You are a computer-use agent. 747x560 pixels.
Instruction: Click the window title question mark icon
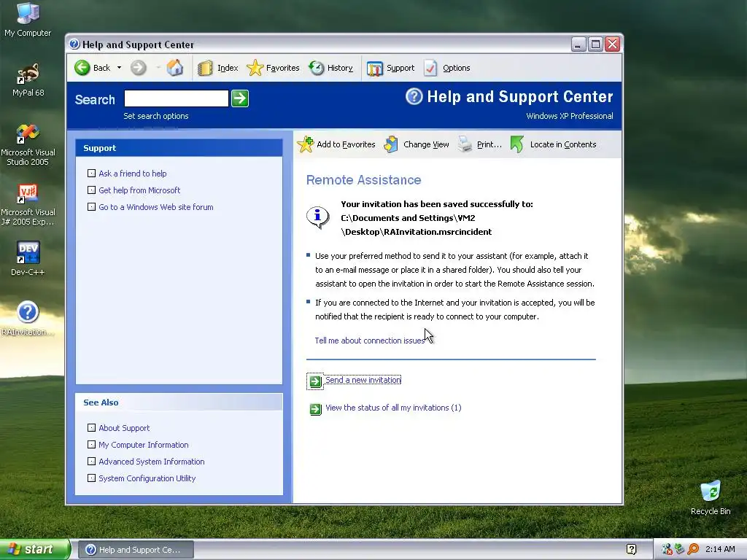pyautogui.click(x=74, y=44)
